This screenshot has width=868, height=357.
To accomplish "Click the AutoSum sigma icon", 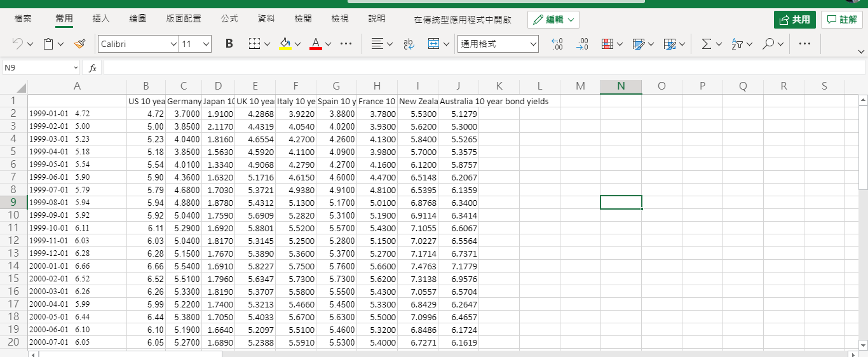I will point(706,44).
